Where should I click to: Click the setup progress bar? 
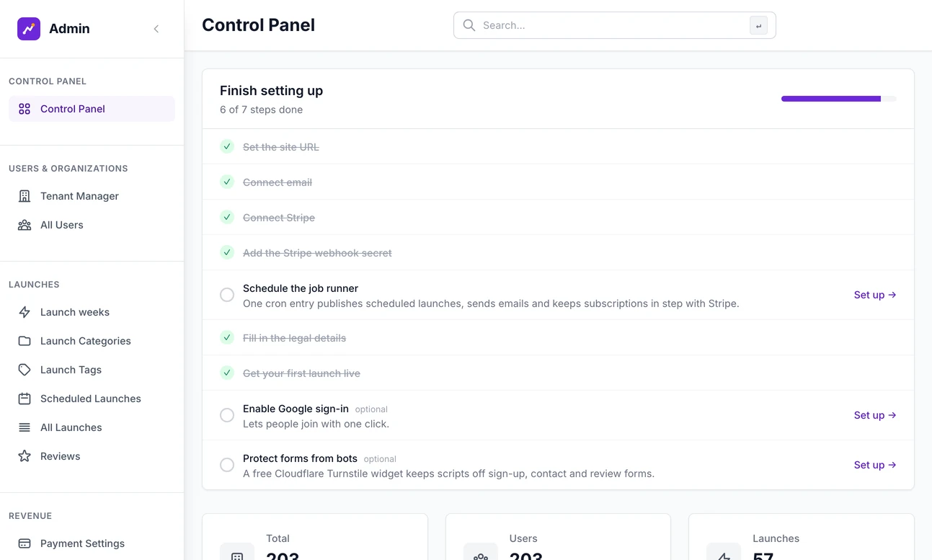(839, 99)
